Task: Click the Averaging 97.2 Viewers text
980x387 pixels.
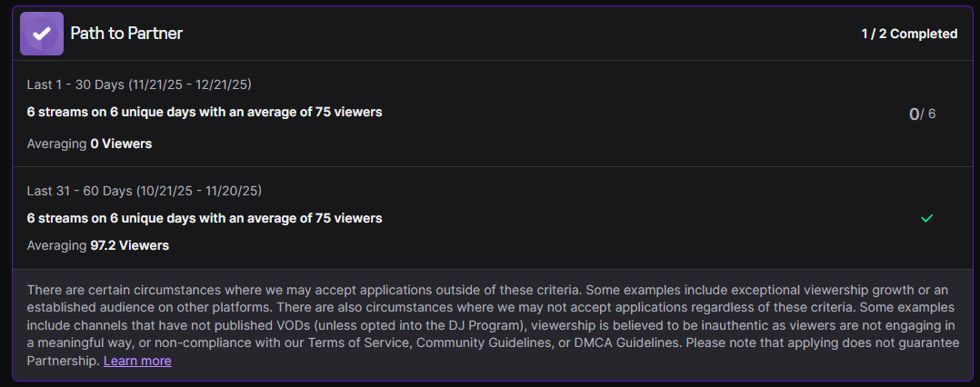Action: click(x=97, y=245)
